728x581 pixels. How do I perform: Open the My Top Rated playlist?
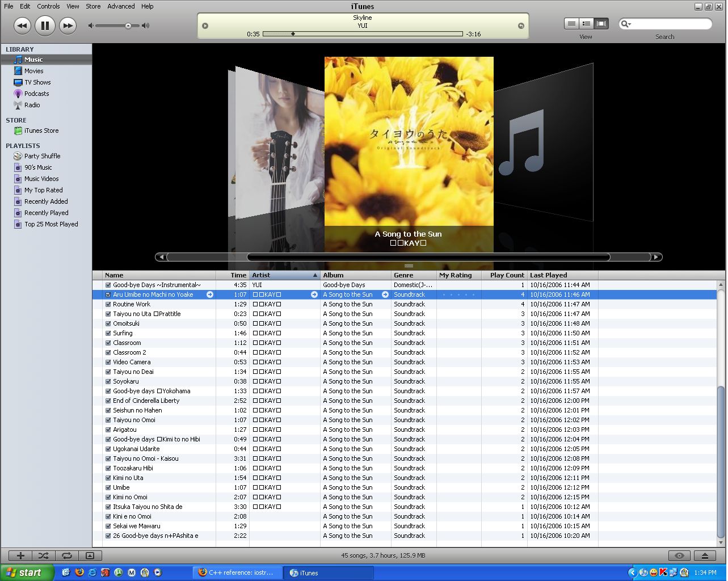coord(43,190)
